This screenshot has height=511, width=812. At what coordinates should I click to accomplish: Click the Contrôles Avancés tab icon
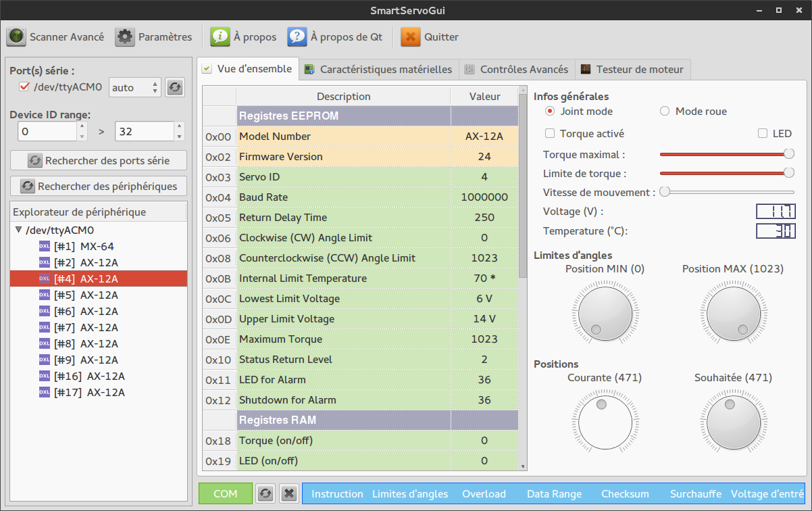470,70
